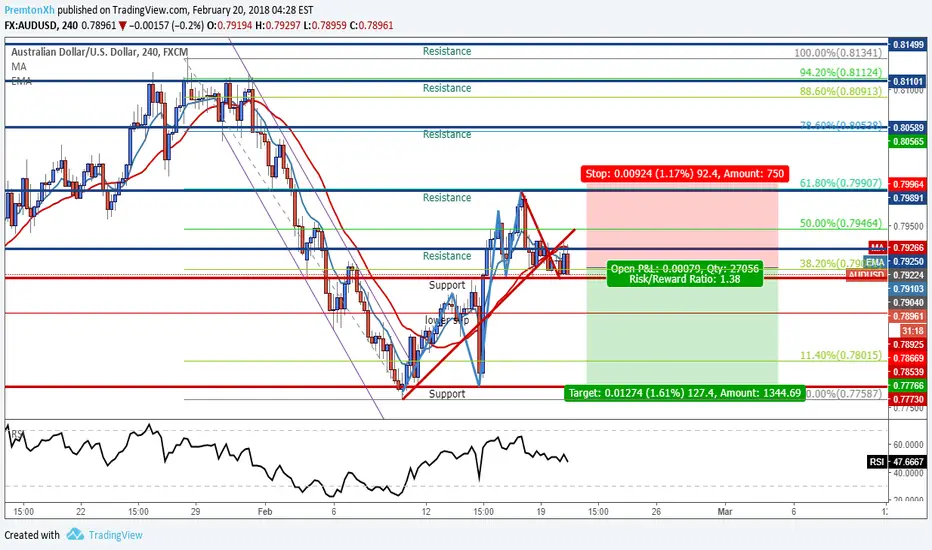Viewport: 932px width, 550px height.
Task: Click the 0.79891 price axis label
Action: 908,198
